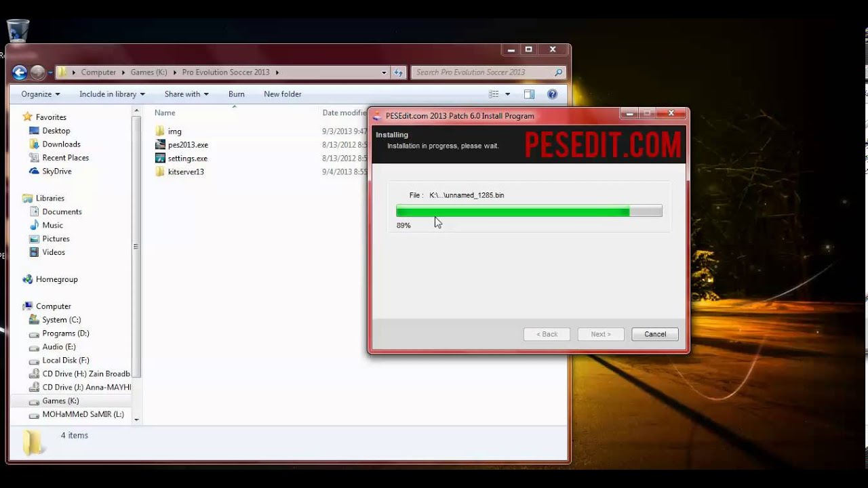Expand arrow after Pro Evolution Soccer 2013 breadcrumb

pyautogui.click(x=277, y=72)
